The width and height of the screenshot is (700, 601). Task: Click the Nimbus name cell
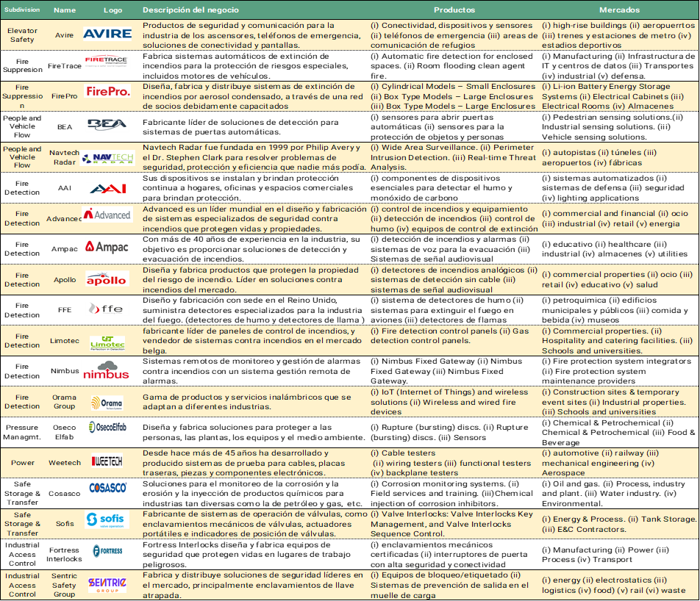click(x=65, y=371)
